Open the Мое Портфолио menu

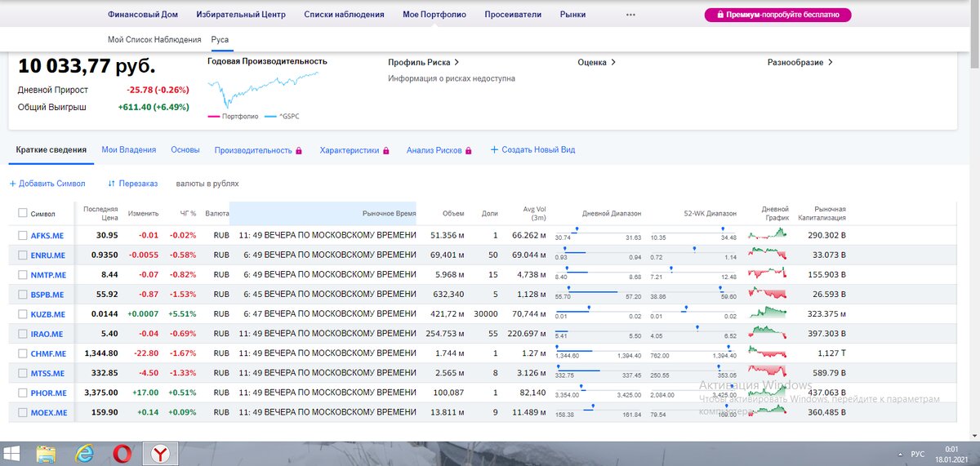434,15
